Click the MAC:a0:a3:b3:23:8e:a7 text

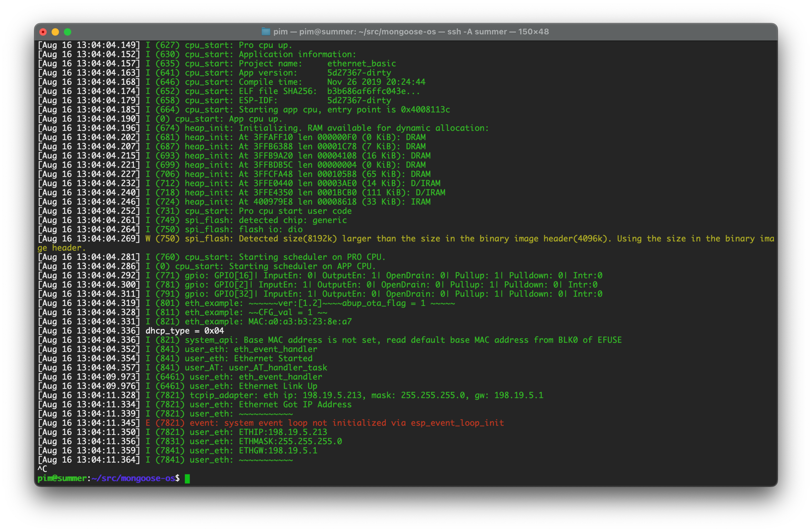(x=300, y=322)
